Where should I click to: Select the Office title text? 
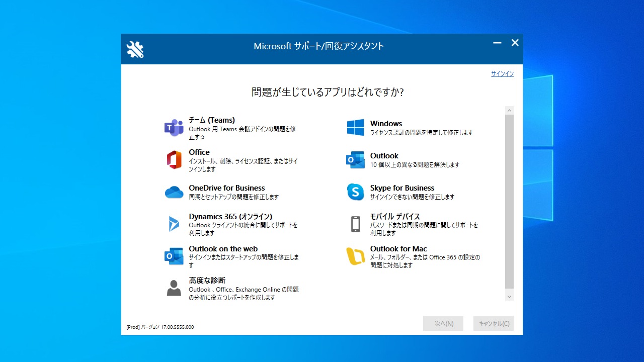coord(199,152)
